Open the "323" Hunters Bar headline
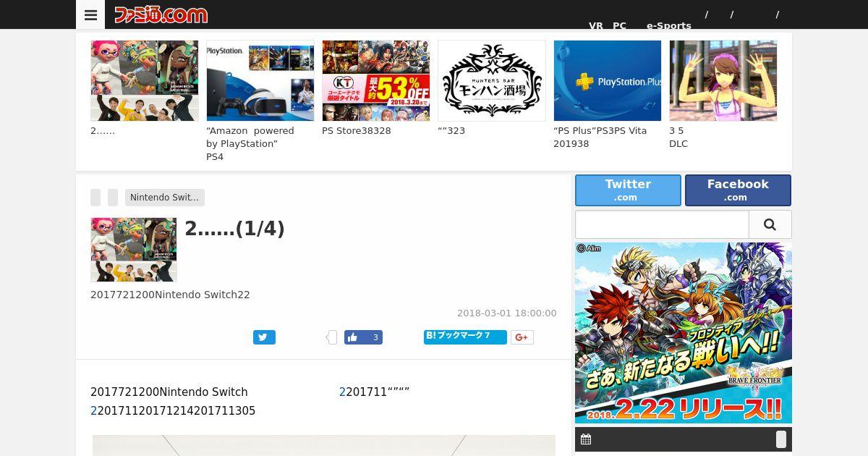The image size is (868, 456). [x=451, y=131]
